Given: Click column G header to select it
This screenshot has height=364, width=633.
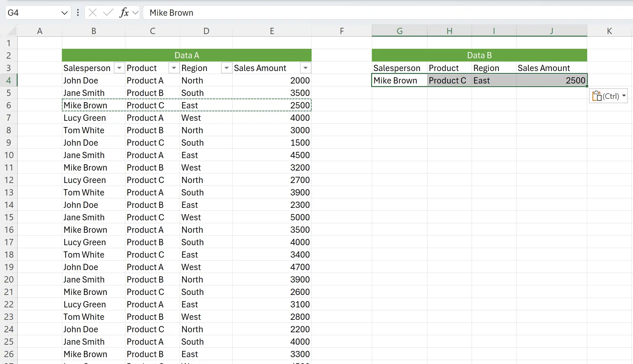Looking at the screenshot, I should 398,31.
